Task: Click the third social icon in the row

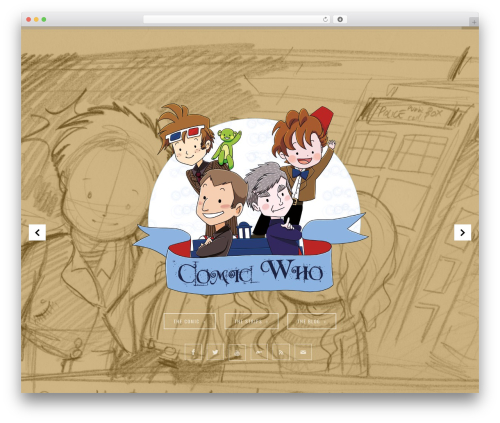Action: pos(237,352)
